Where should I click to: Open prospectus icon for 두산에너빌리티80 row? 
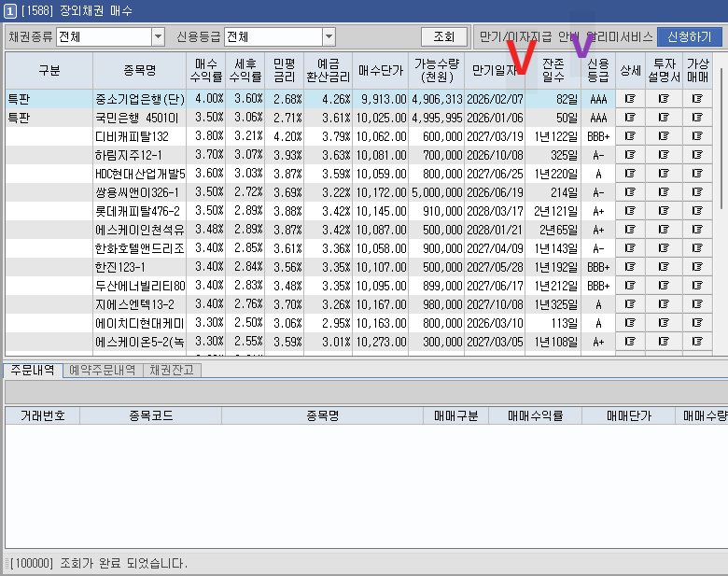pyautogui.click(x=664, y=286)
